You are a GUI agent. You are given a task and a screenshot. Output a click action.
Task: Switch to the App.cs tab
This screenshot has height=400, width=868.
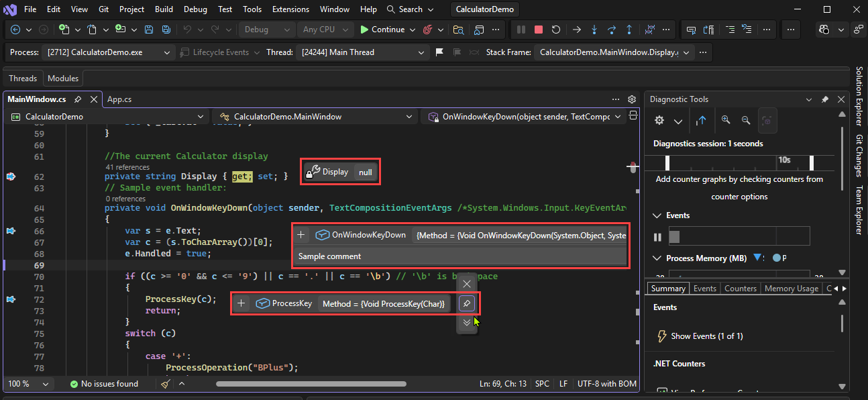119,99
